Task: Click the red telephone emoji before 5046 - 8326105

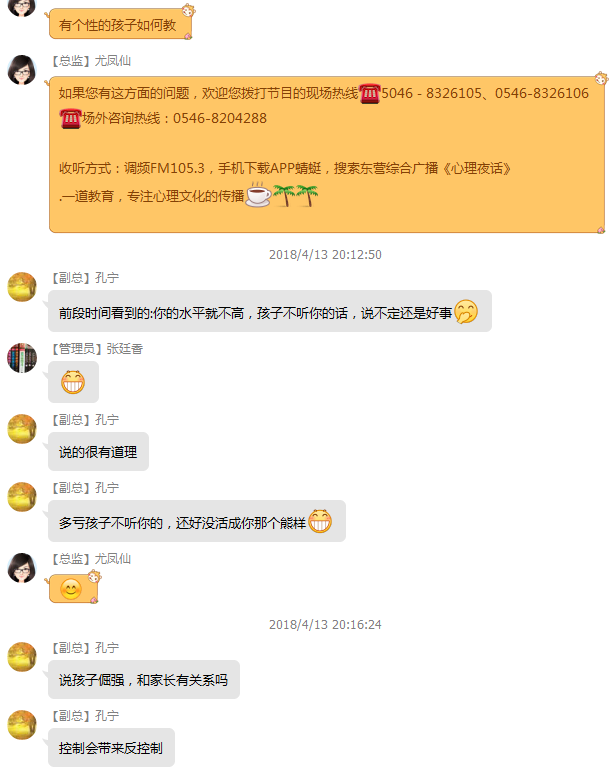Action: (x=370, y=93)
